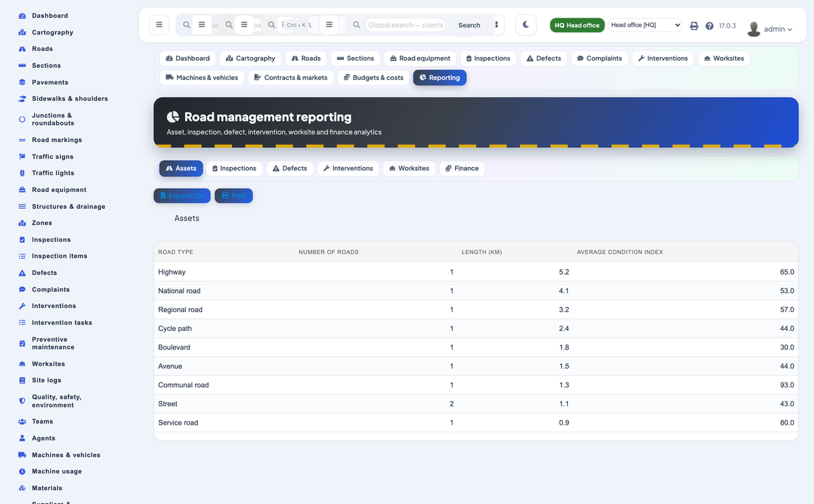Click the hamburger menu left of search bar
Image resolution: width=814 pixels, height=504 pixels.
coord(159,24)
